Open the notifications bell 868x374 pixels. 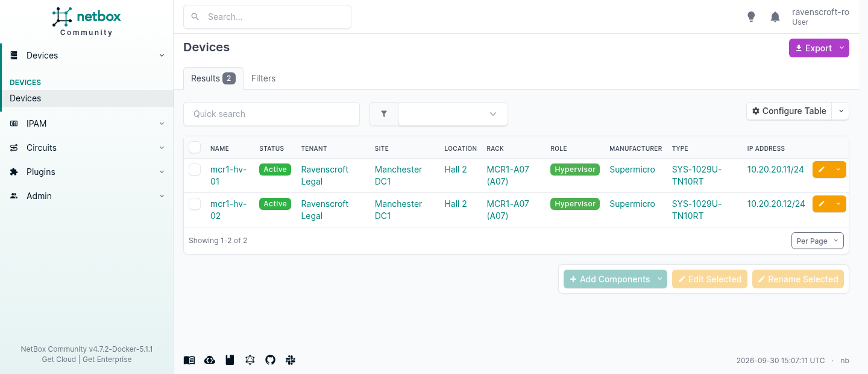click(775, 17)
